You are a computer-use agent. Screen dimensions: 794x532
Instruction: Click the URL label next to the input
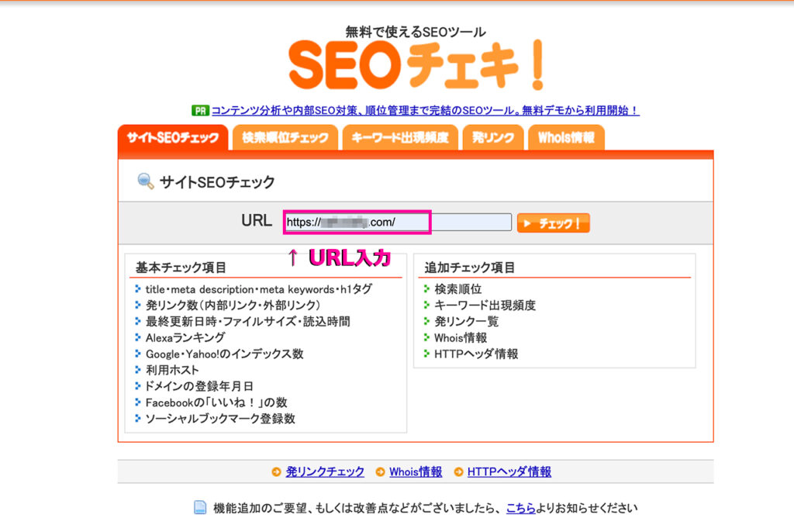tap(257, 220)
